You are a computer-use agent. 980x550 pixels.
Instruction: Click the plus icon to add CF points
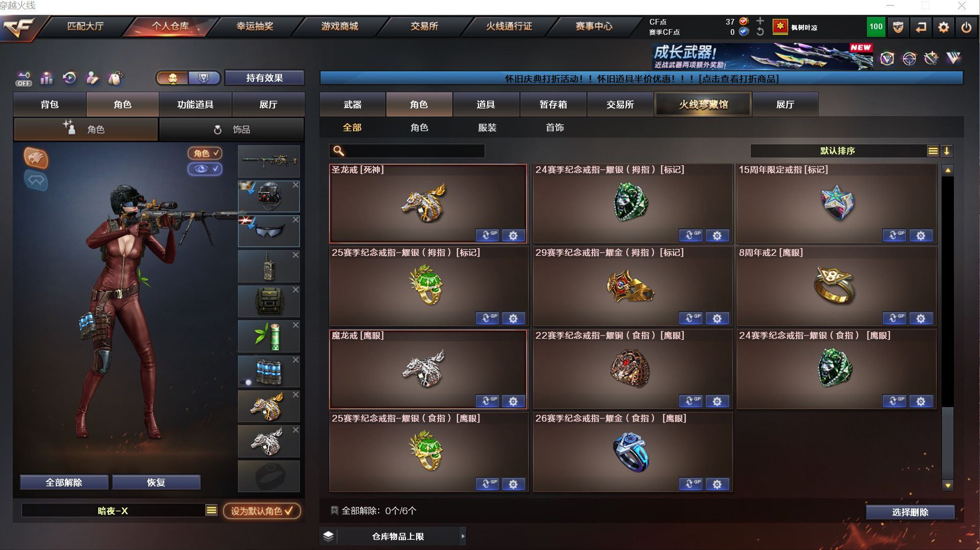point(760,21)
